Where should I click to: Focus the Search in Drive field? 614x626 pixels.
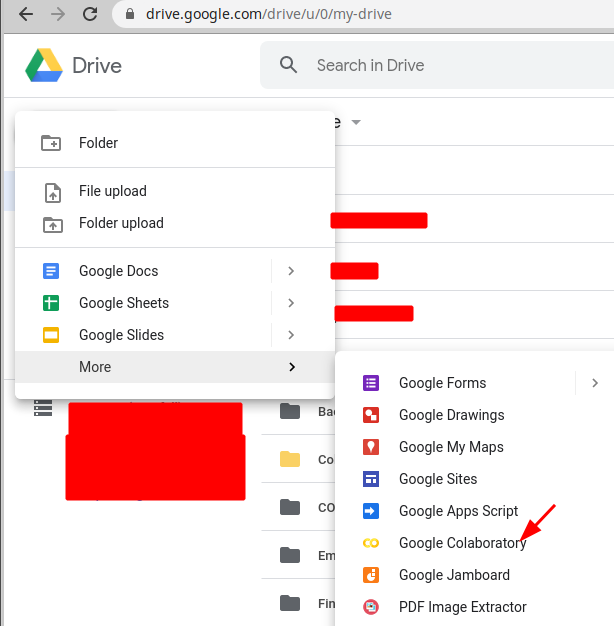[x=437, y=65]
